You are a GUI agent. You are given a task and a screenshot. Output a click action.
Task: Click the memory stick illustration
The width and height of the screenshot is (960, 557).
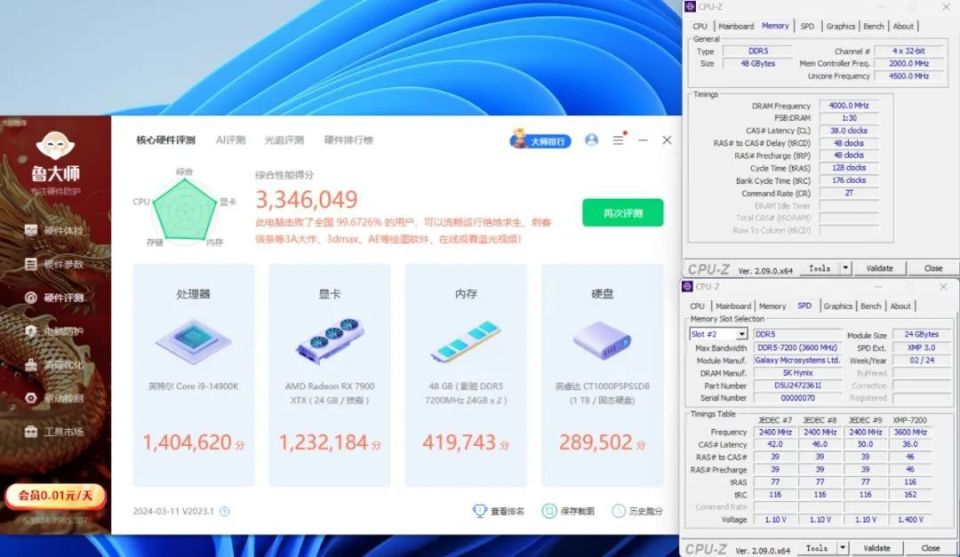click(x=466, y=341)
